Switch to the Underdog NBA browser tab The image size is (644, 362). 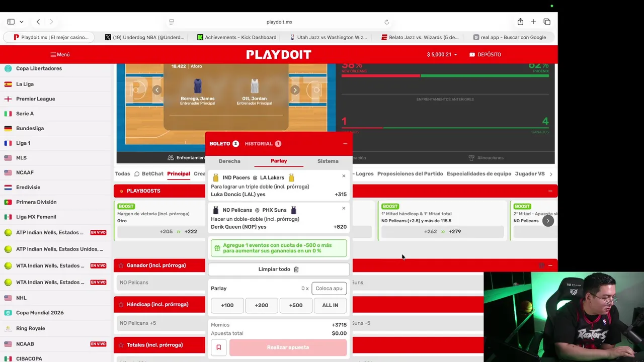(x=144, y=37)
